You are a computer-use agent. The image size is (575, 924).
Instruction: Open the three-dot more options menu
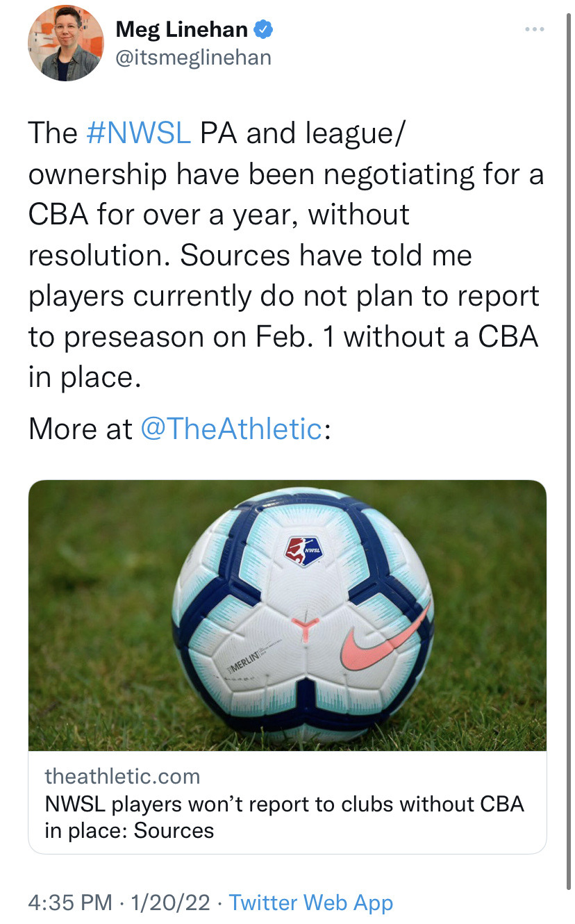(x=533, y=30)
